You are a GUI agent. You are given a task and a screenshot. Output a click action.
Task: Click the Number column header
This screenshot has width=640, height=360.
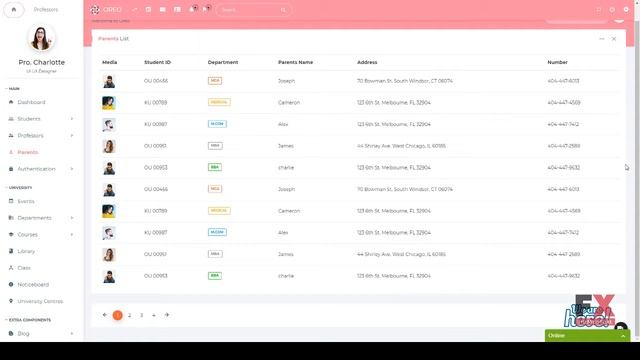(558, 62)
